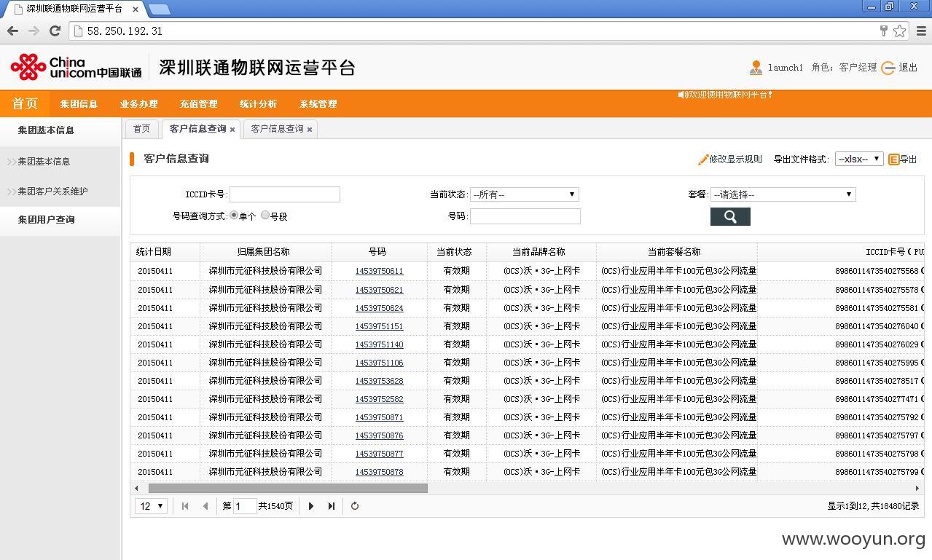Open a new browser tab

160,9
